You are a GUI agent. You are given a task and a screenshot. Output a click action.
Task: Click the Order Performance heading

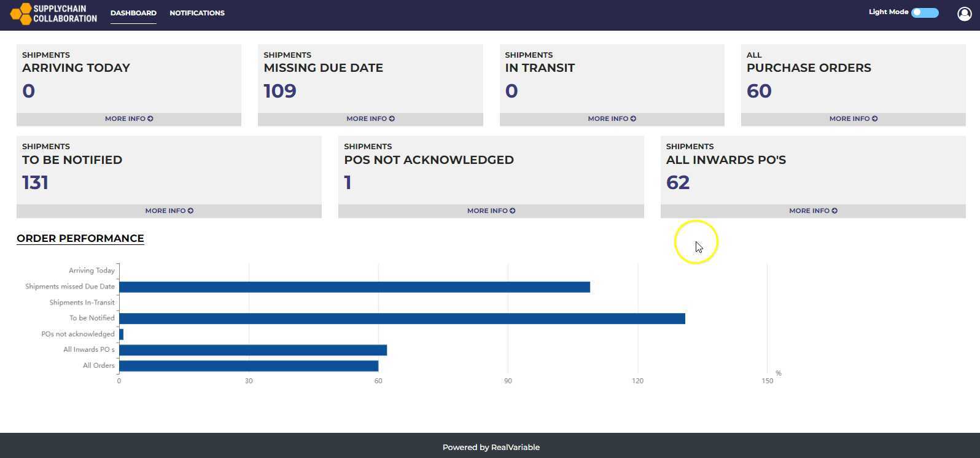[x=80, y=238]
